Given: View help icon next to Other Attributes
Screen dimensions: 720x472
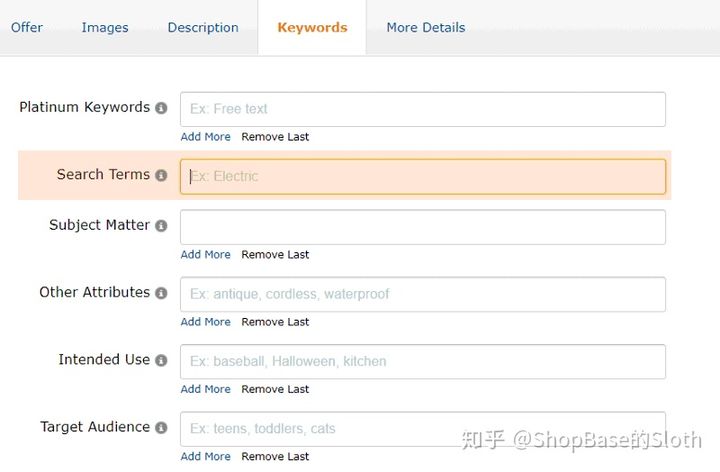Looking at the screenshot, I should tap(161, 293).
